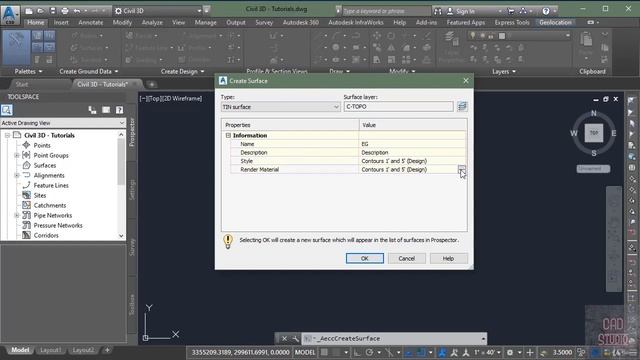This screenshot has width=640, height=360.
Task: Select Feature Lines in the Prospector tree
Action: [x=51, y=185]
